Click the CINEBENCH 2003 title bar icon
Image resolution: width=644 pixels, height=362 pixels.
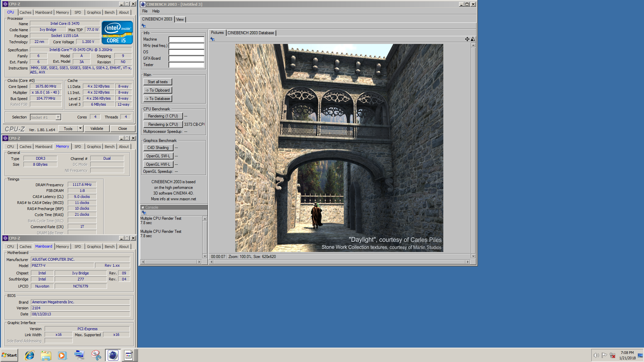pyautogui.click(x=143, y=4)
